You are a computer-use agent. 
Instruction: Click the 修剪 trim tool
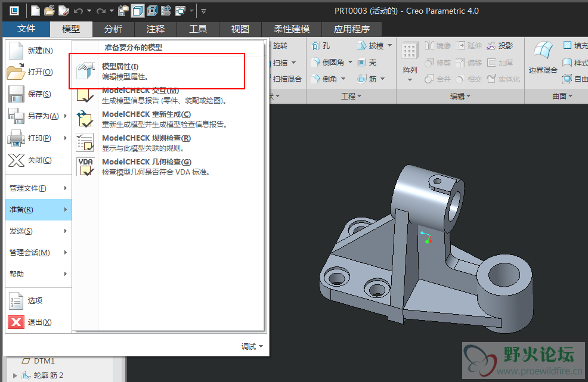438,63
